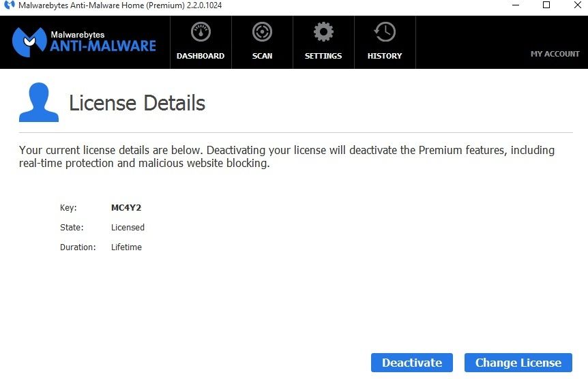
Task: Click the License Details heading
Action: coord(137,103)
